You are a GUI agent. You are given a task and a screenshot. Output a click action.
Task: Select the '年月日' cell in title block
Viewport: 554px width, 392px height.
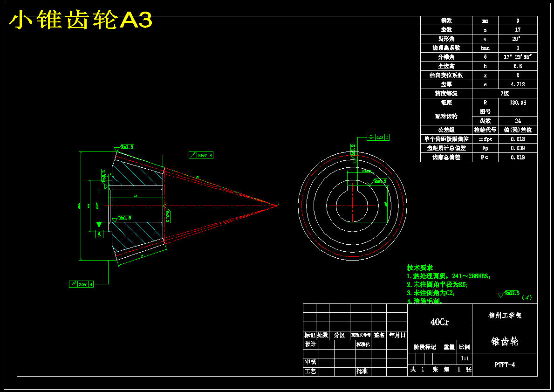[x=397, y=335]
